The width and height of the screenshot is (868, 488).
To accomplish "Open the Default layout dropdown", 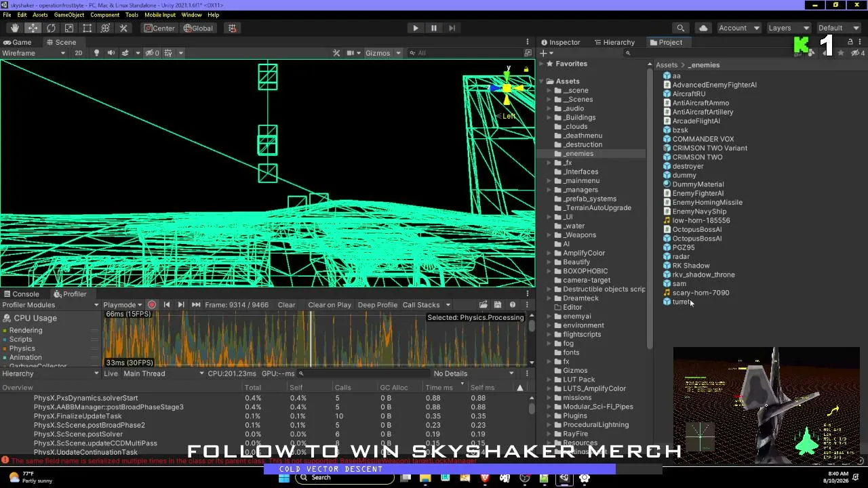I will pos(838,28).
